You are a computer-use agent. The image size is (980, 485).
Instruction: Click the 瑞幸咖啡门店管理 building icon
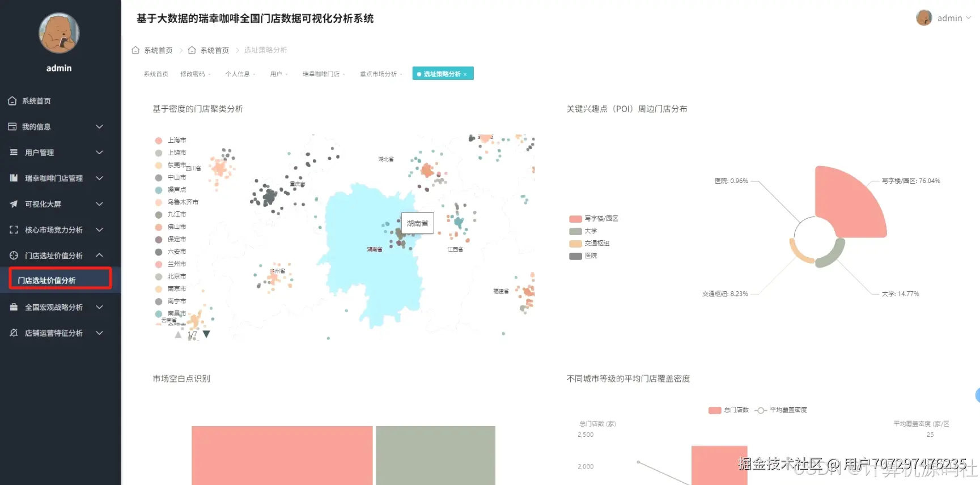pyautogui.click(x=14, y=178)
